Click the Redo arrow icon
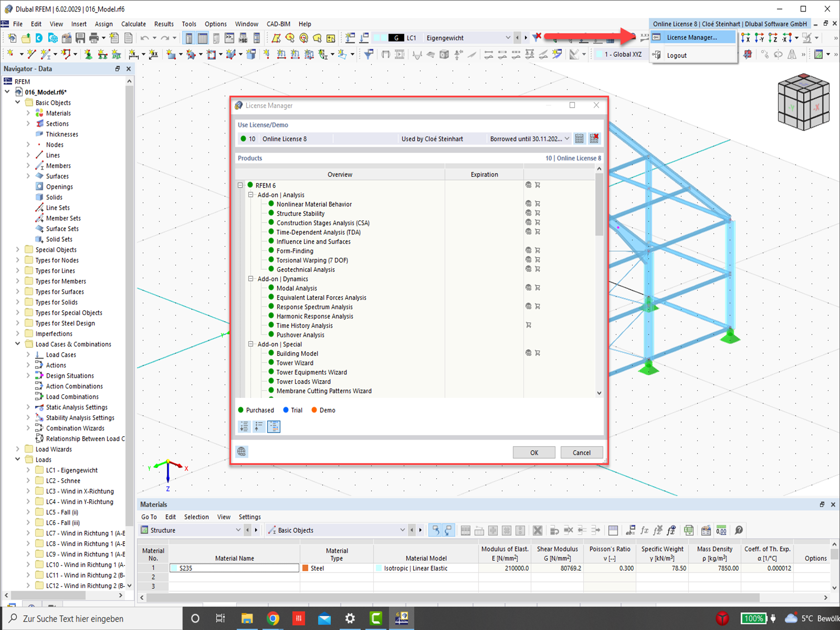 (x=165, y=38)
